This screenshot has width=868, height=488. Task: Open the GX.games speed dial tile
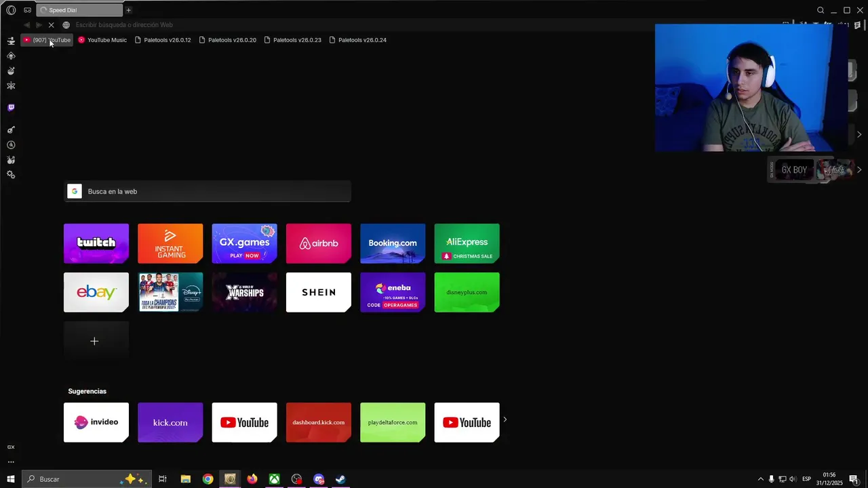point(244,243)
